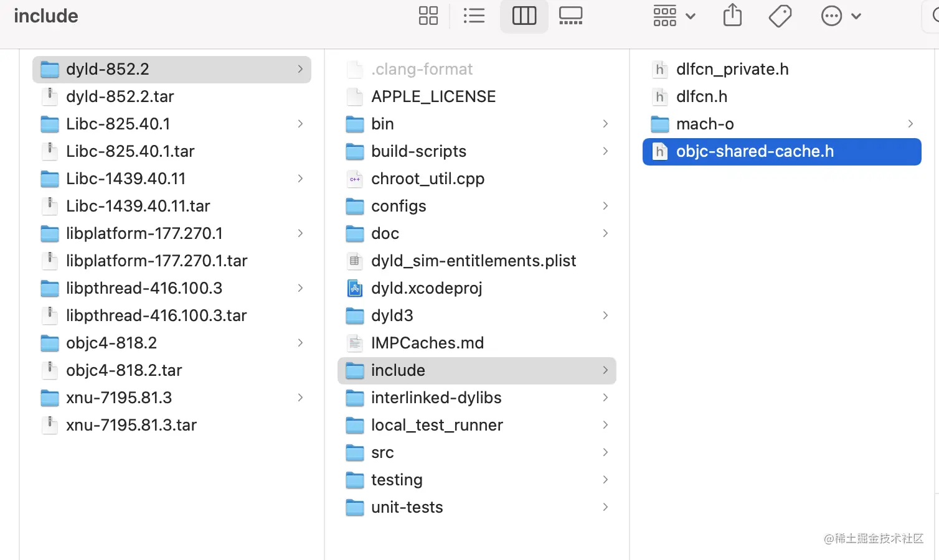The height and width of the screenshot is (560, 939).
Task: Expand the mach-o folder chevron
Action: point(910,124)
